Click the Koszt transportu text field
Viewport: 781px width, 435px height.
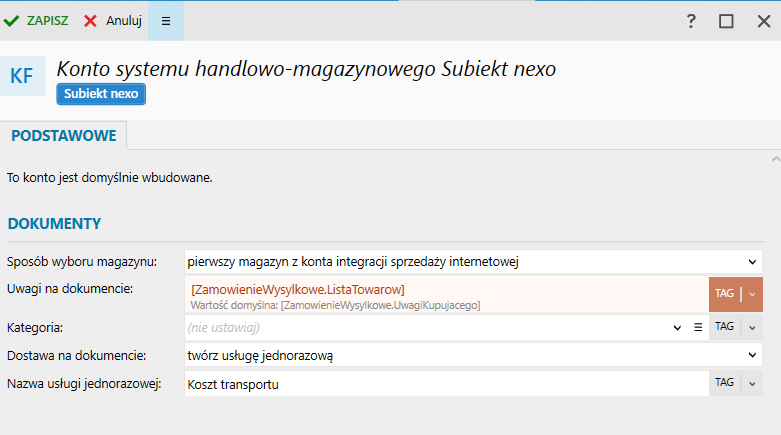point(446,384)
